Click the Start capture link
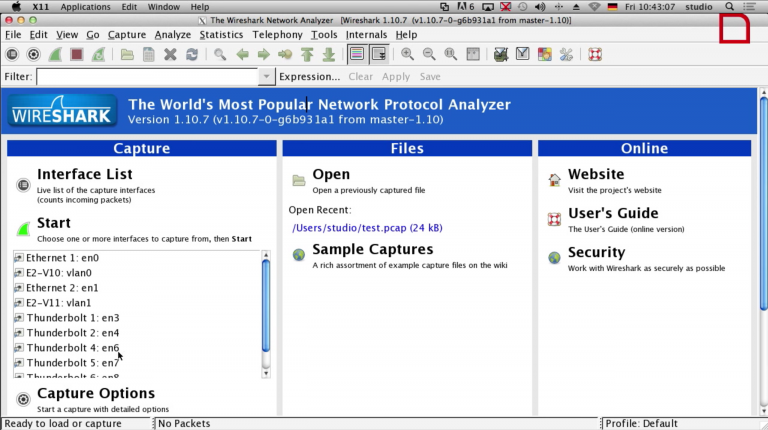The image size is (768, 430). (54, 223)
